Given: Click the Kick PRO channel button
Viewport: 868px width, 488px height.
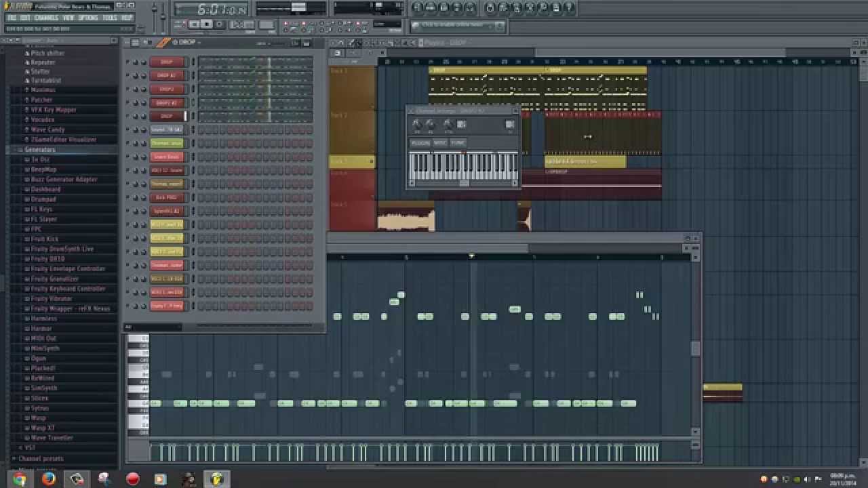Looking at the screenshot, I should [167, 197].
